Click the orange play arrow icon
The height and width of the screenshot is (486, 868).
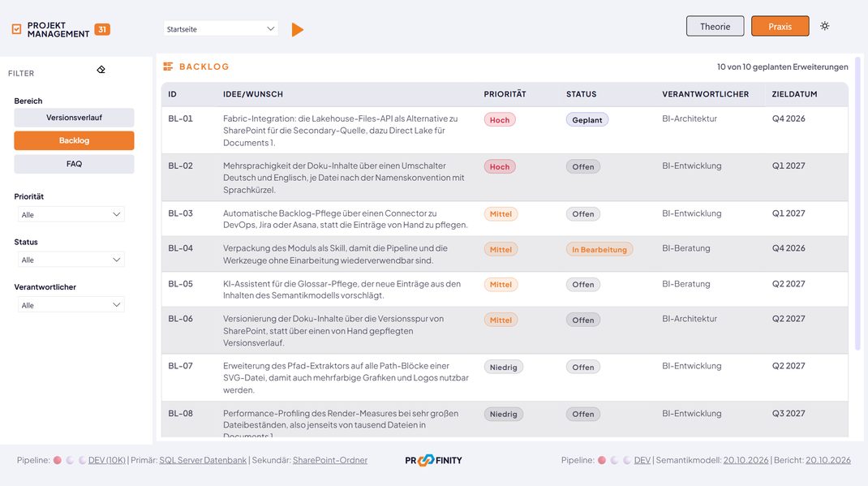pyautogui.click(x=297, y=29)
